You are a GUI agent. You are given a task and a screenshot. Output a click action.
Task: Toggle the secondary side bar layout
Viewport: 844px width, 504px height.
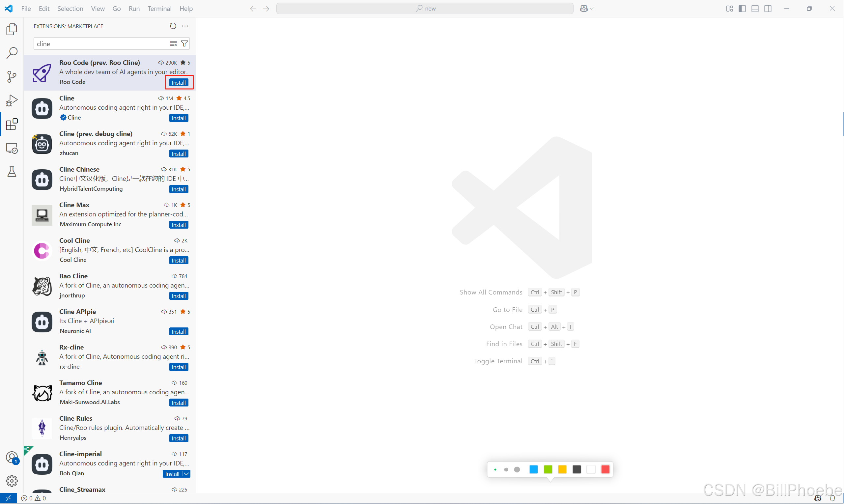768,9
